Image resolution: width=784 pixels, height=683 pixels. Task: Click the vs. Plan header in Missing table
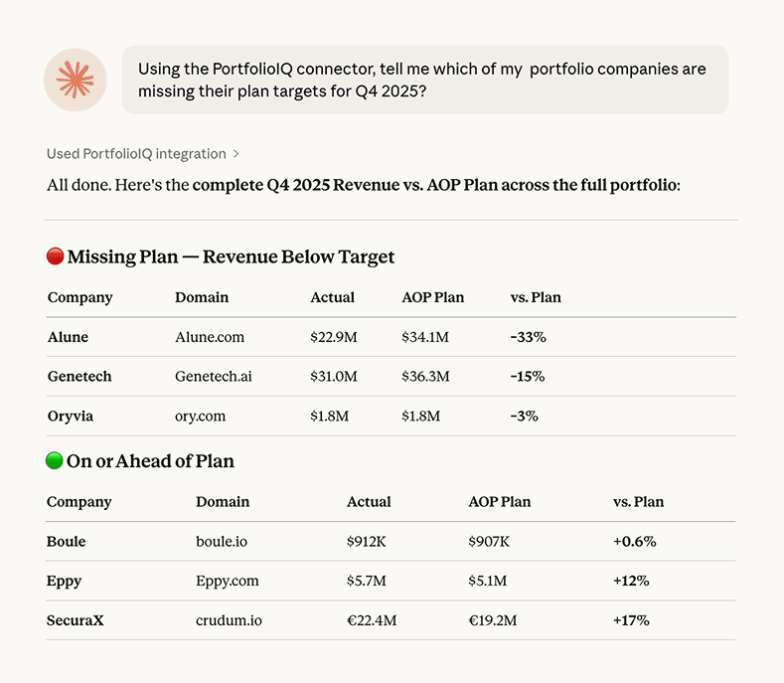(x=536, y=297)
